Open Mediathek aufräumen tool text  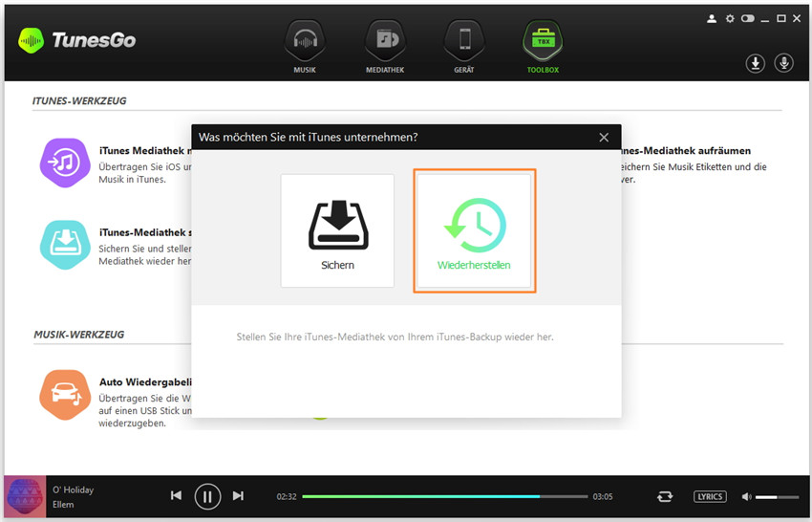point(686,151)
